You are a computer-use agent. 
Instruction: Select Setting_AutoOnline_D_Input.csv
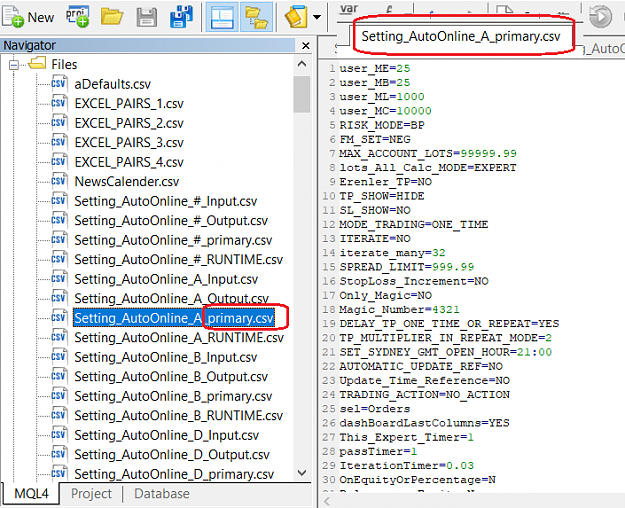pyautogui.click(x=167, y=435)
